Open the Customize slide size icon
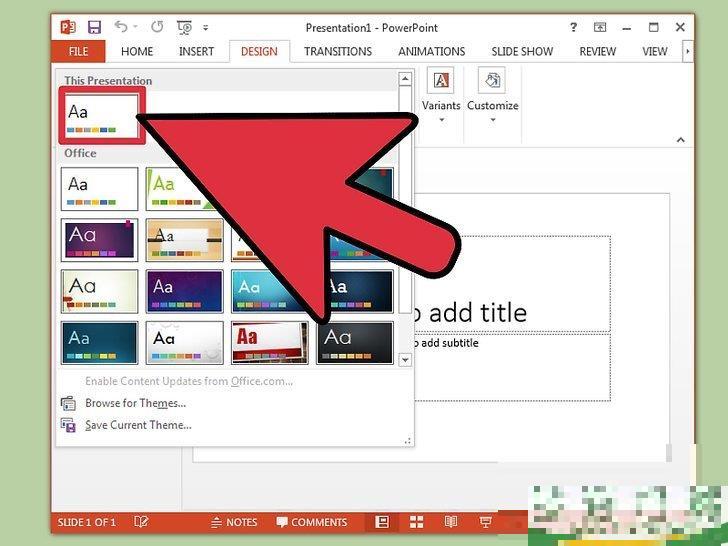 (492, 80)
